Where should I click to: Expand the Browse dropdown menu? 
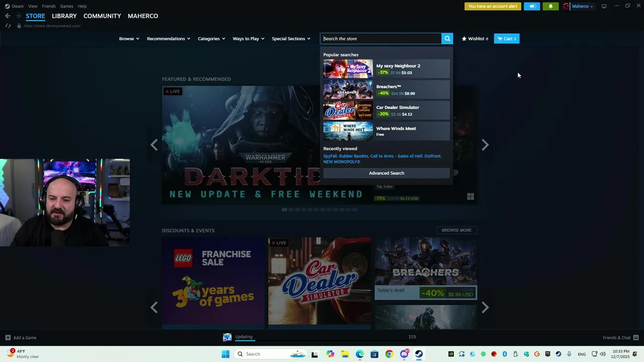coord(129,39)
